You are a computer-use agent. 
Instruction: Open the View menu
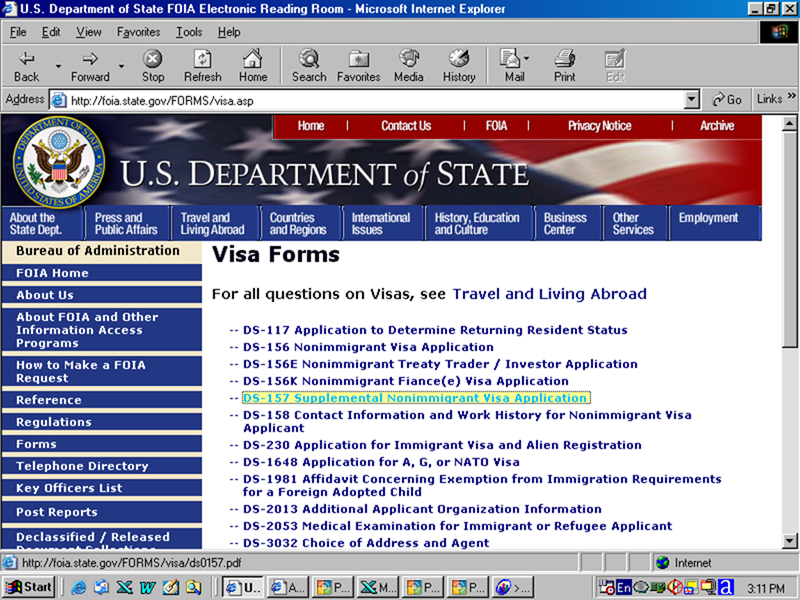click(89, 32)
